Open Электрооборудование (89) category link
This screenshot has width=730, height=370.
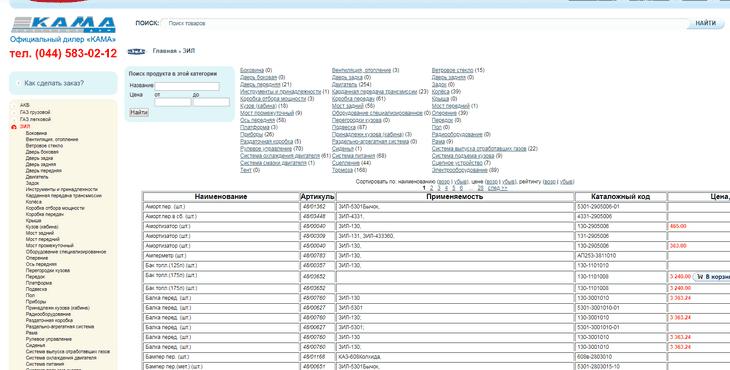pyautogui.click(x=460, y=170)
